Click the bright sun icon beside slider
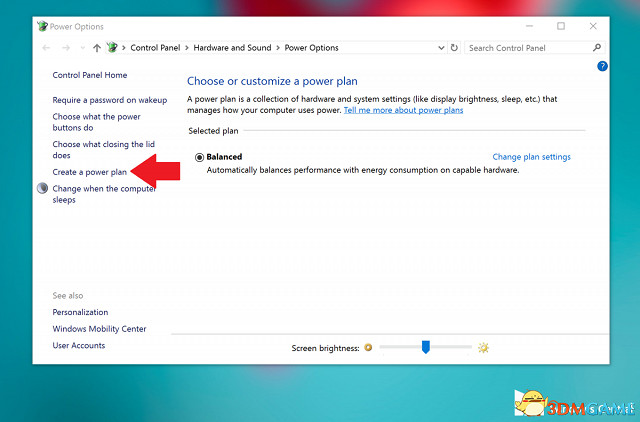The width and height of the screenshot is (640, 422). [x=483, y=348]
